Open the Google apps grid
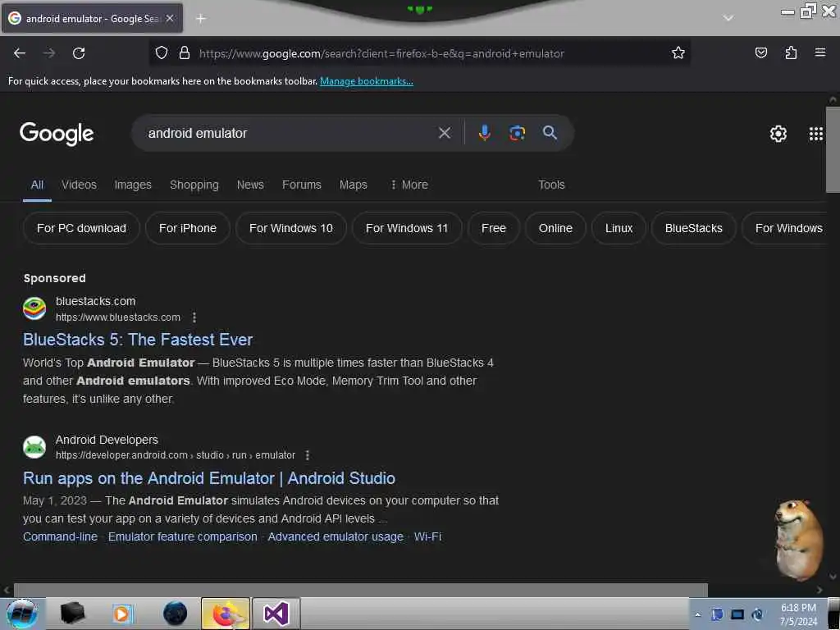Image resolution: width=840 pixels, height=630 pixels. click(816, 134)
